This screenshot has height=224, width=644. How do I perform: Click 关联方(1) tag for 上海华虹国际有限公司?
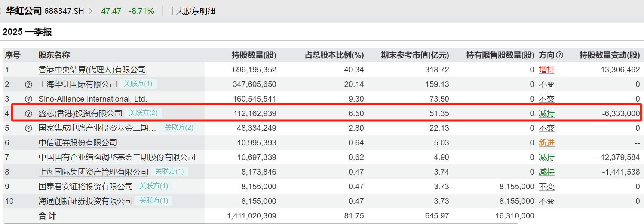click(x=138, y=84)
